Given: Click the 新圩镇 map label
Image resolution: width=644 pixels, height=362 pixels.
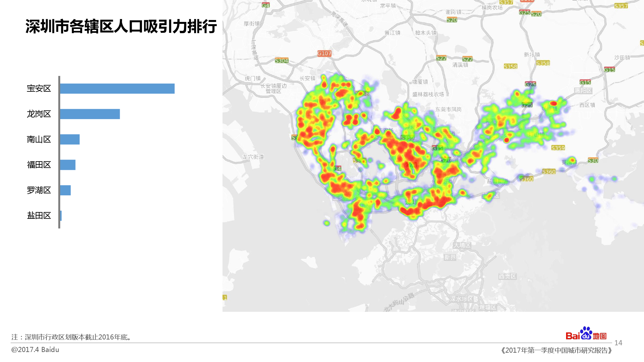Looking at the screenshot, I should pos(532,54).
